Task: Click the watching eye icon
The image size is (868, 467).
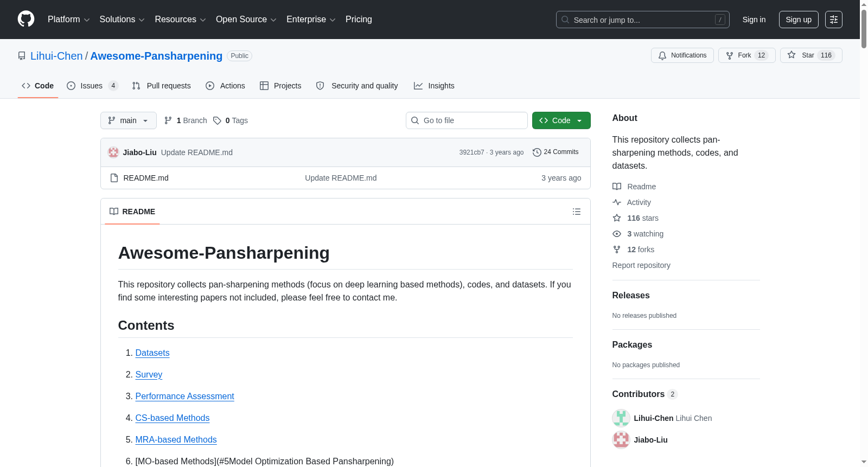Action: (x=617, y=234)
